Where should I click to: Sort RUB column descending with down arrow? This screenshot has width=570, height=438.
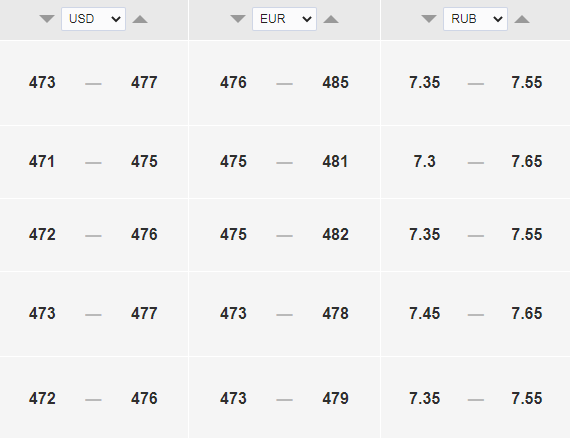tap(429, 19)
